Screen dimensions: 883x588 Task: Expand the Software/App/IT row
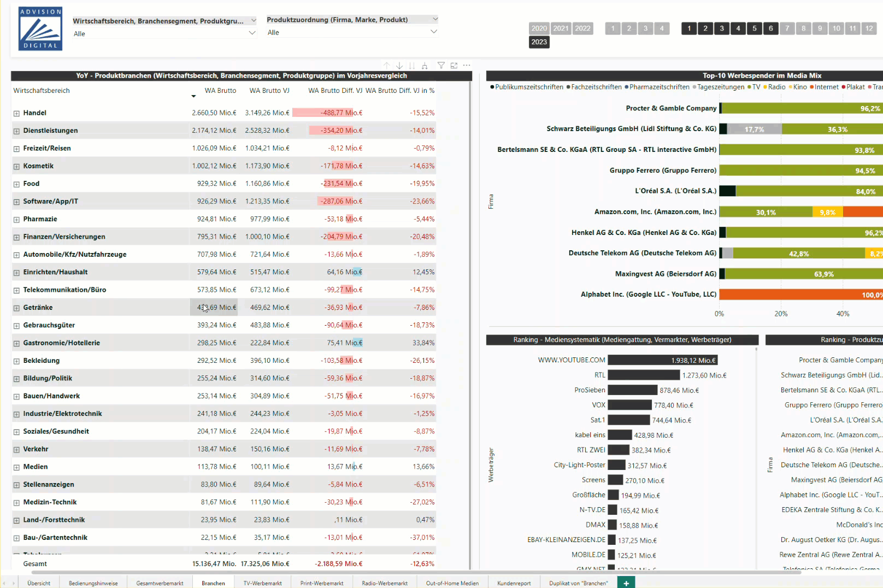click(x=16, y=202)
